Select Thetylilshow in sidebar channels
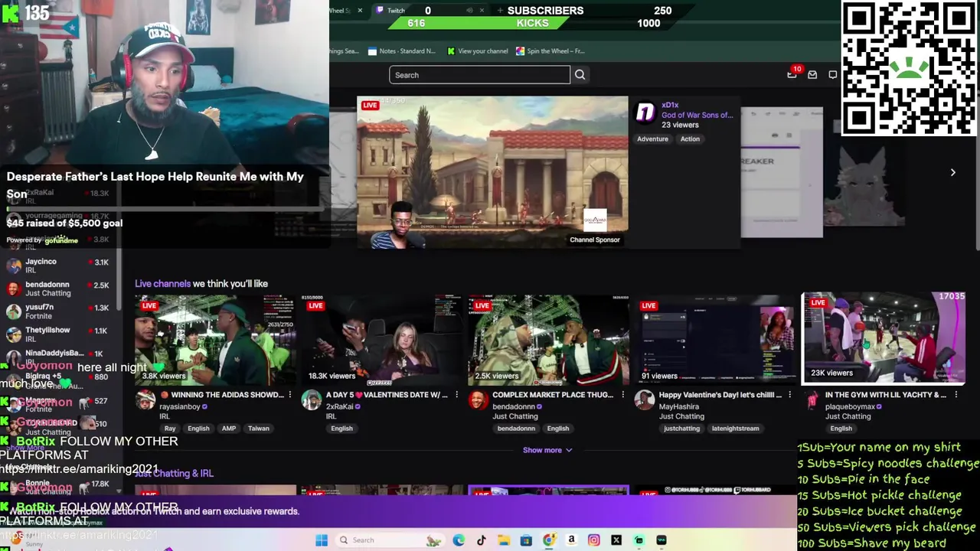The width and height of the screenshot is (980, 551). point(58,334)
